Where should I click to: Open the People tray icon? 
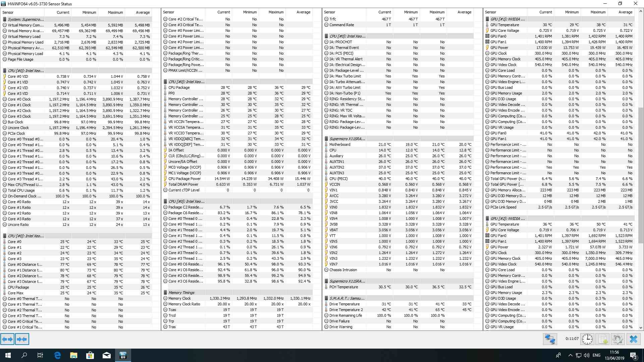point(558,355)
